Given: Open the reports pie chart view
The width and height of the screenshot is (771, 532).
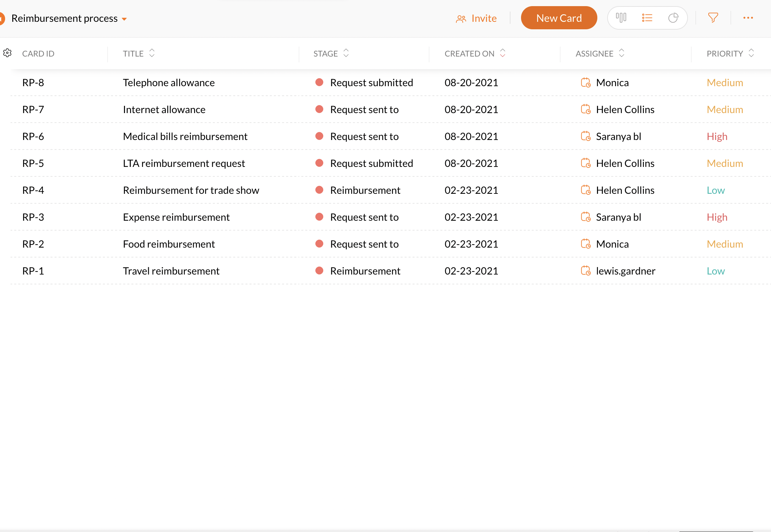Looking at the screenshot, I should [x=673, y=18].
